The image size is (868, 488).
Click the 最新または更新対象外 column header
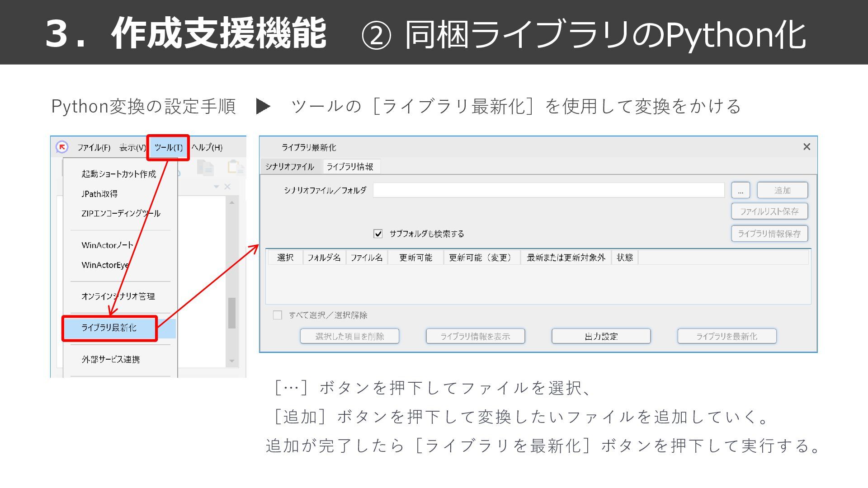(566, 258)
